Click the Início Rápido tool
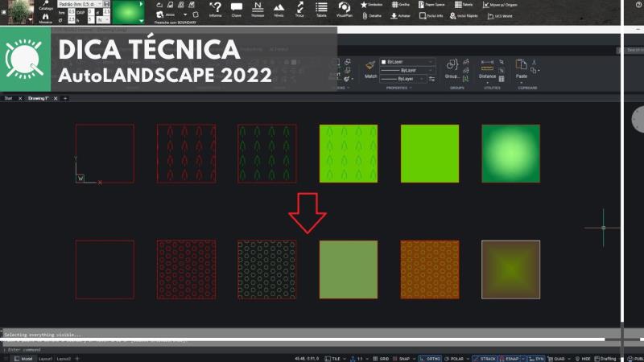 (464, 15)
